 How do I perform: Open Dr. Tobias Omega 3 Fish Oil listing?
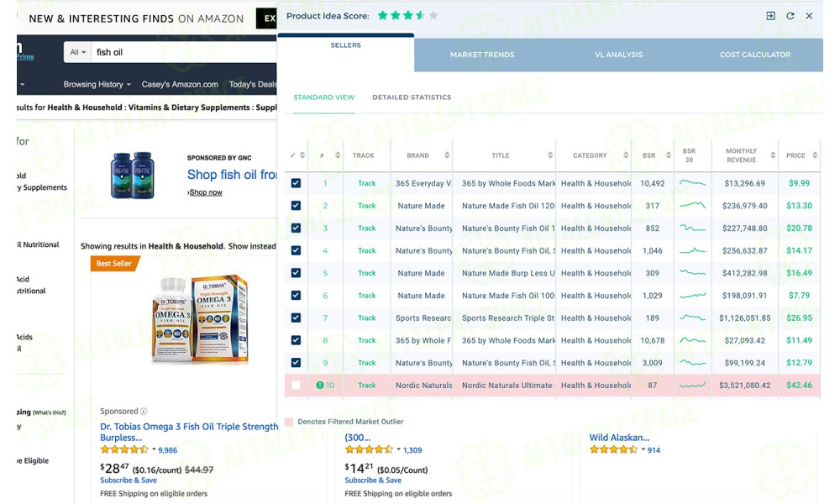point(189,432)
